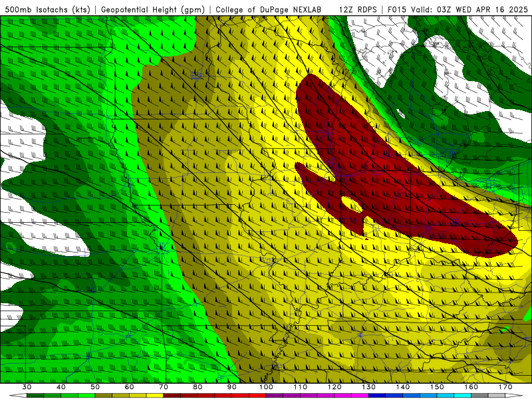Click the 170 label on the color scale

tap(505, 387)
